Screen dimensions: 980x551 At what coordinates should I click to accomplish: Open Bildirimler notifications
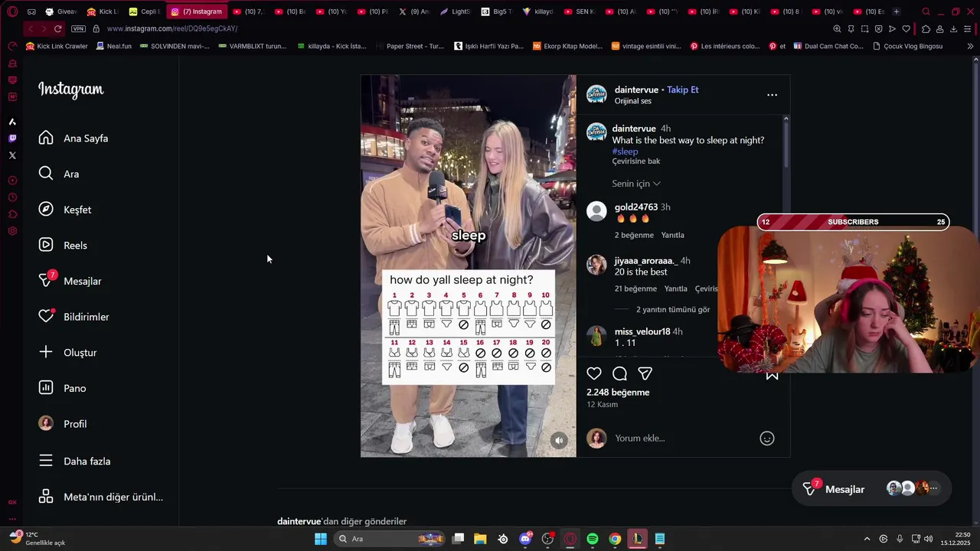pyautogui.click(x=74, y=317)
